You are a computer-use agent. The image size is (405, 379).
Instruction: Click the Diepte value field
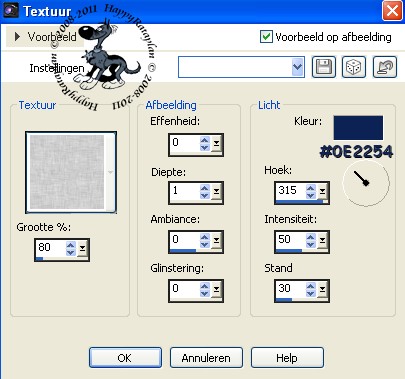click(185, 191)
